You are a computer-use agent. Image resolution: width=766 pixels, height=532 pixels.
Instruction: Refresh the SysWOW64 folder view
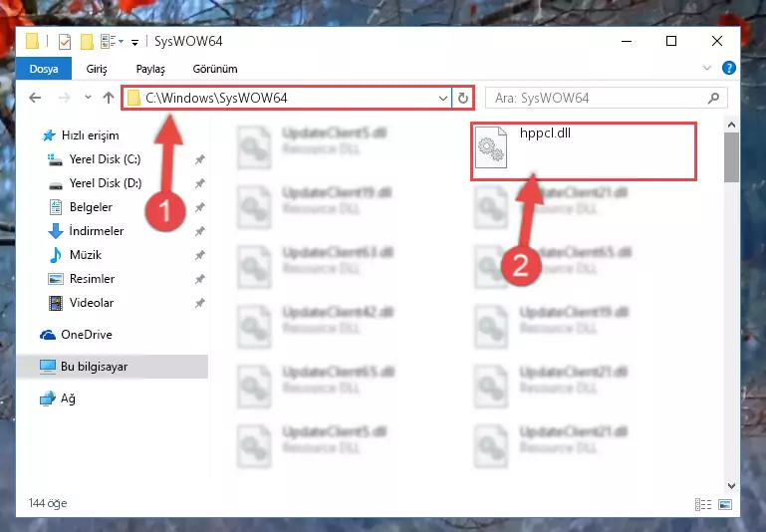click(x=462, y=99)
